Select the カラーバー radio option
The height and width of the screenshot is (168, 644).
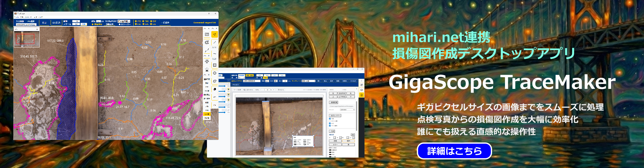pos(120,24)
